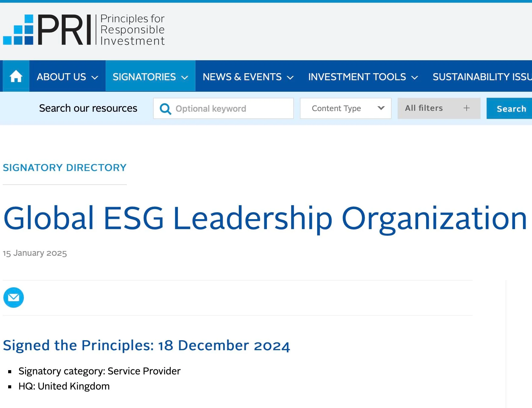Expand the Signatories menu chevron
Image resolution: width=532 pixels, height=408 pixels.
click(x=185, y=77)
